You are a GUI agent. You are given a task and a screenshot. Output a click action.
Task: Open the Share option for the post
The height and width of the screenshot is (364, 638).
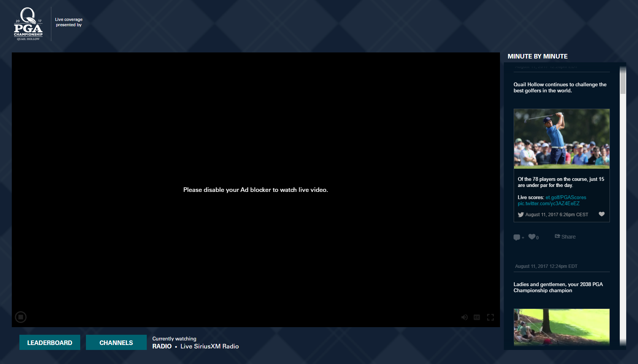point(565,236)
